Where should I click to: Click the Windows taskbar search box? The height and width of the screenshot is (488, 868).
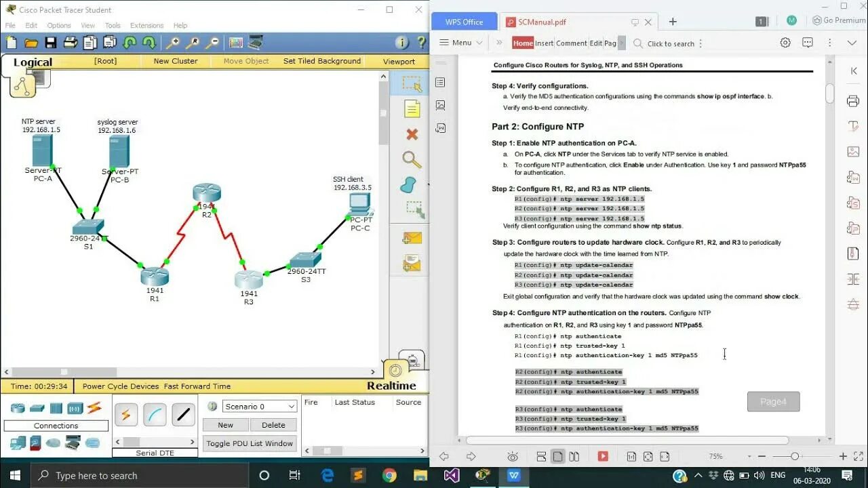[140, 475]
